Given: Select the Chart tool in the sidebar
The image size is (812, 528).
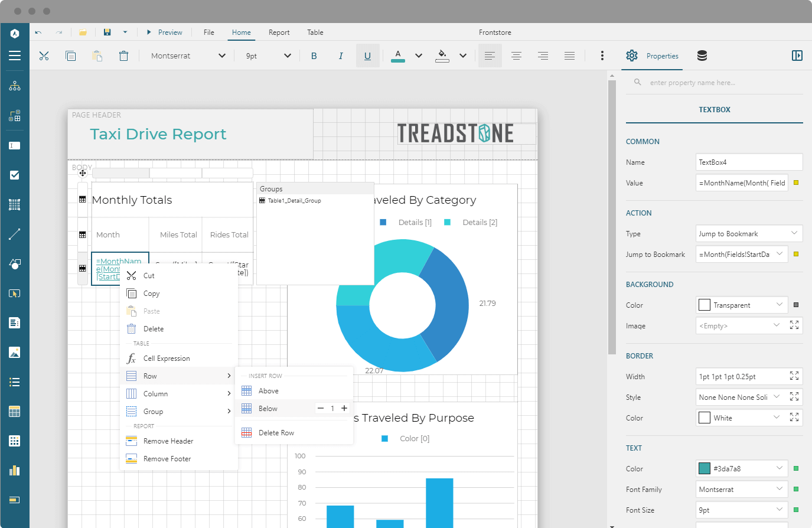Looking at the screenshot, I should pos(15,470).
